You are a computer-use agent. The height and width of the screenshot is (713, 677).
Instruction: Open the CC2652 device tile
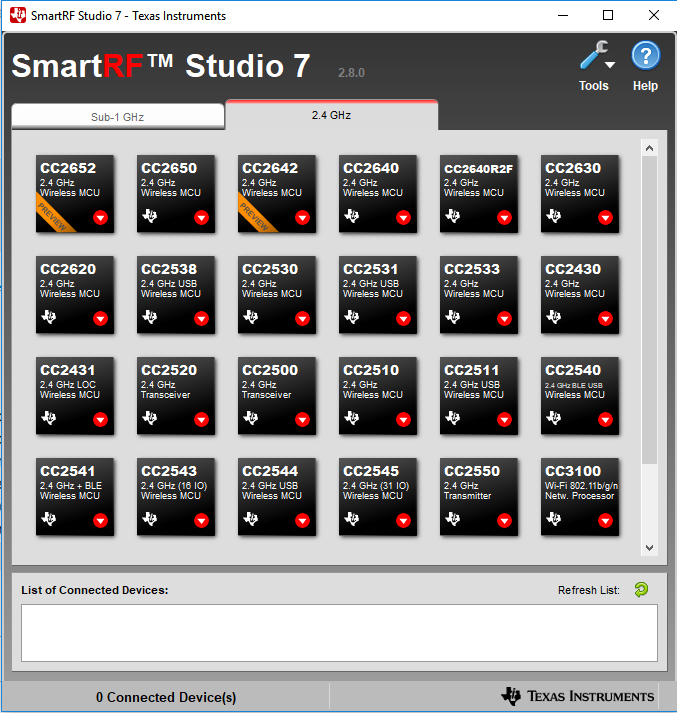coord(75,194)
